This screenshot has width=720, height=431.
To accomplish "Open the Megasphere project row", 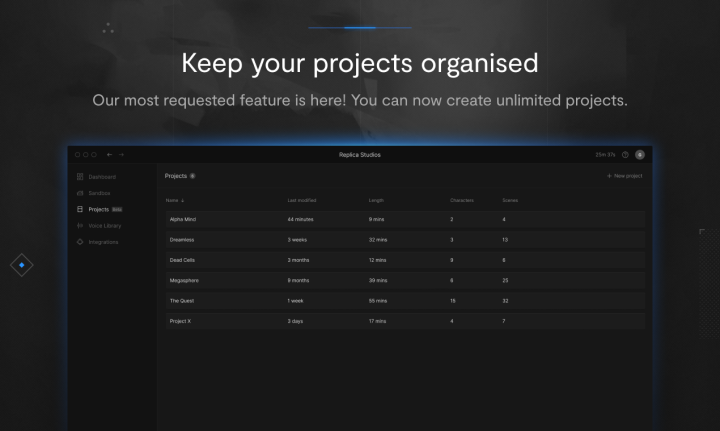I will pyautogui.click(x=405, y=280).
